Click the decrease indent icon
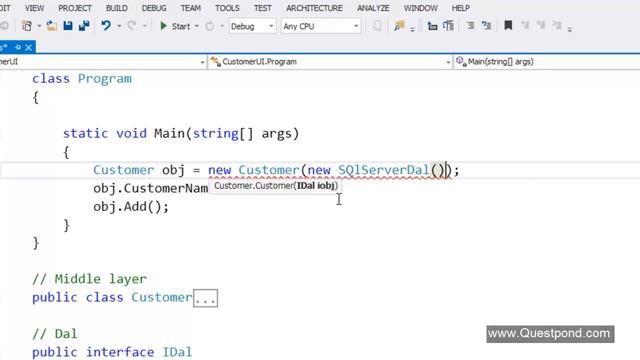The height and width of the screenshot is (360, 640). coord(470,26)
